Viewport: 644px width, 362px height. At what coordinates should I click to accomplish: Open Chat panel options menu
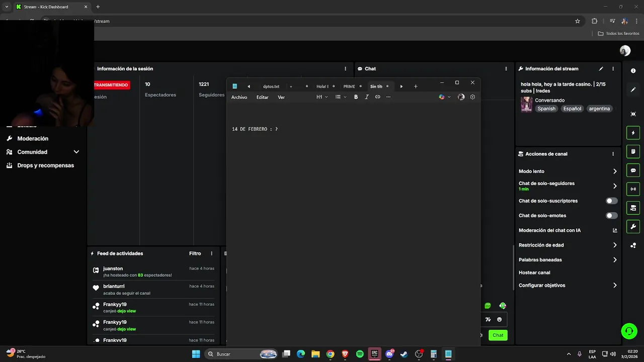pyautogui.click(x=506, y=69)
